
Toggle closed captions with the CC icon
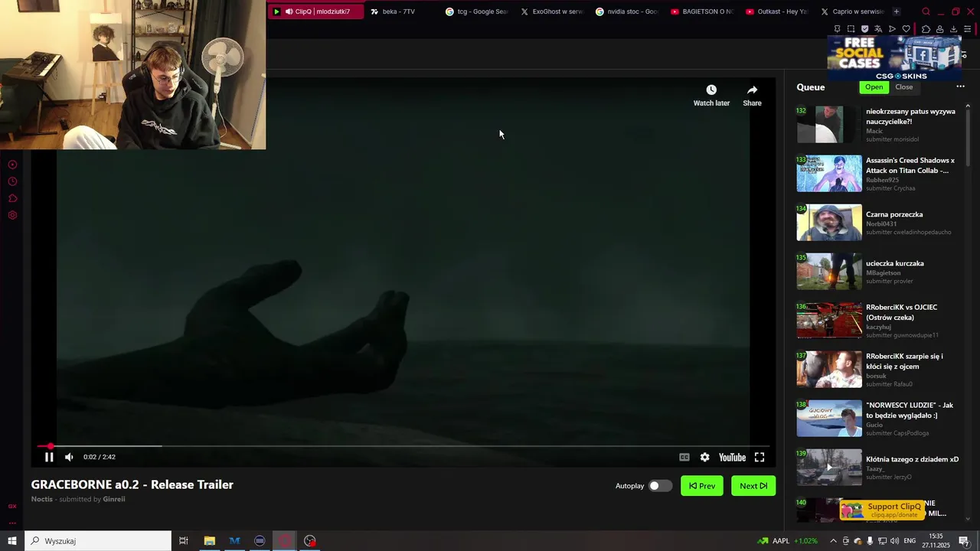click(684, 457)
